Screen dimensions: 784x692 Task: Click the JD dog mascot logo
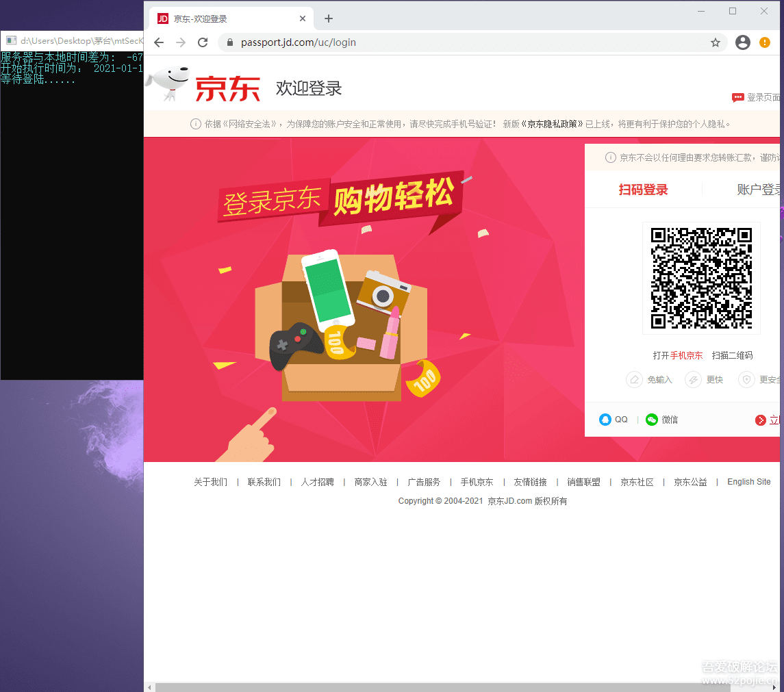(x=168, y=84)
